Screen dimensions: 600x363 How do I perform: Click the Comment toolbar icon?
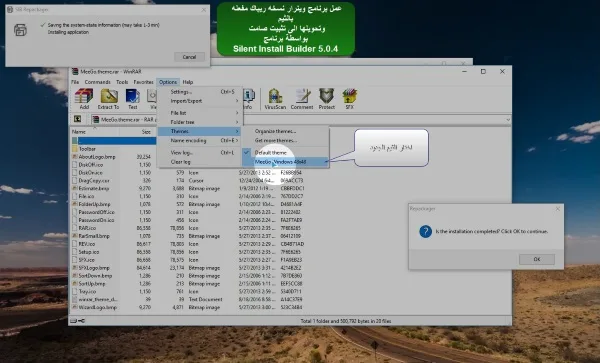pos(302,99)
